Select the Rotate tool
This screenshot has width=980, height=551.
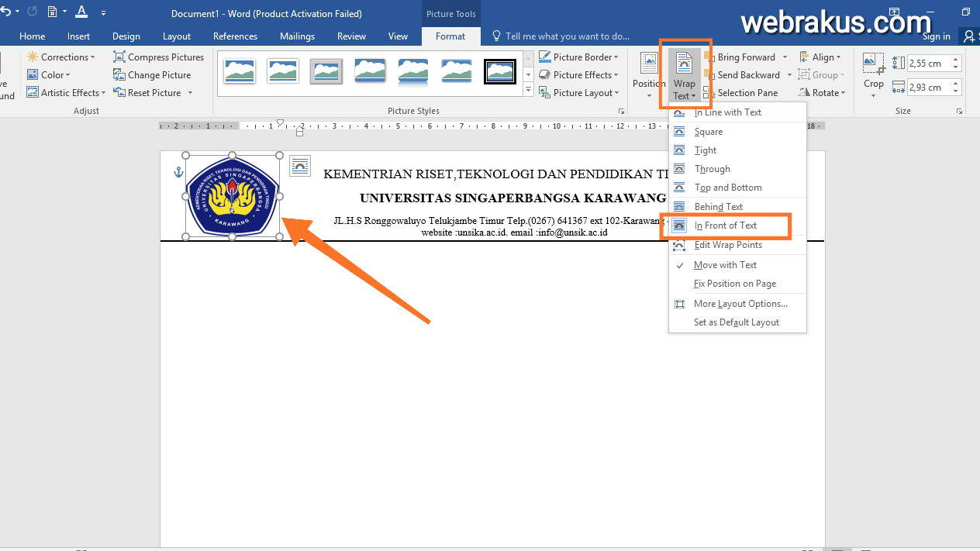click(820, 92)
